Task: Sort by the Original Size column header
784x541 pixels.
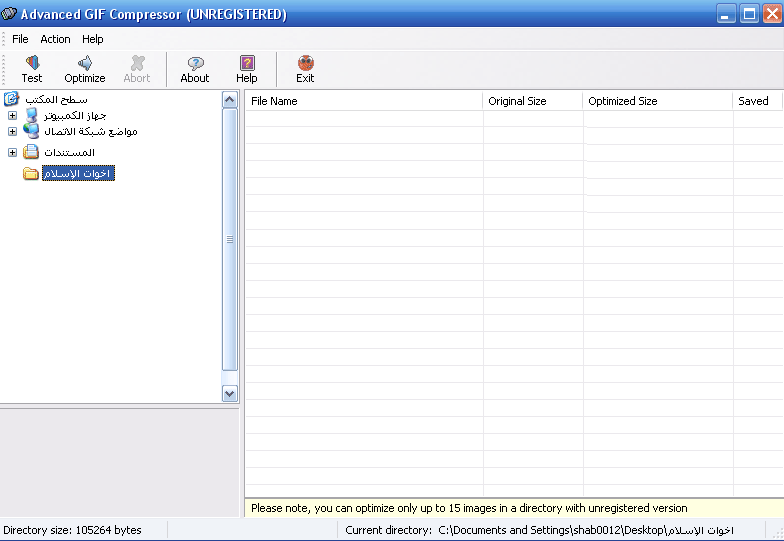Action: coord(532,101)
